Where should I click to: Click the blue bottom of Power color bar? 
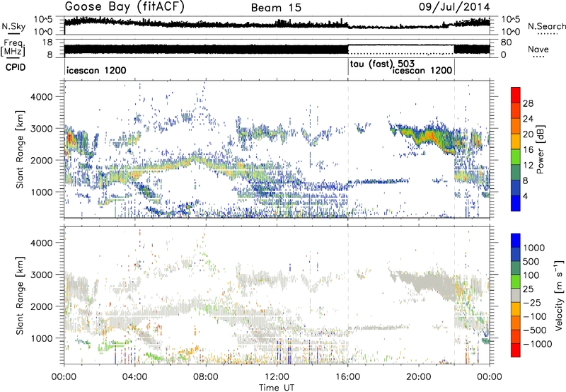(516, 203)
